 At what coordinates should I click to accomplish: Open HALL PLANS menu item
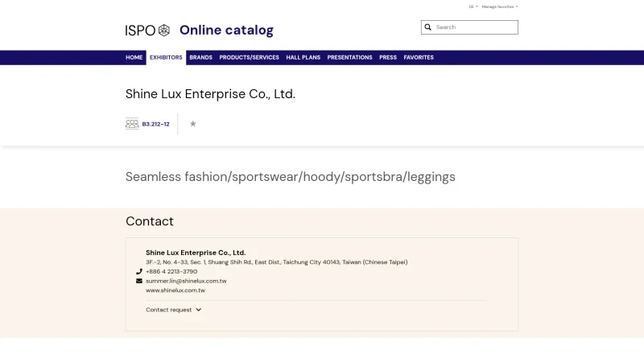303,57
